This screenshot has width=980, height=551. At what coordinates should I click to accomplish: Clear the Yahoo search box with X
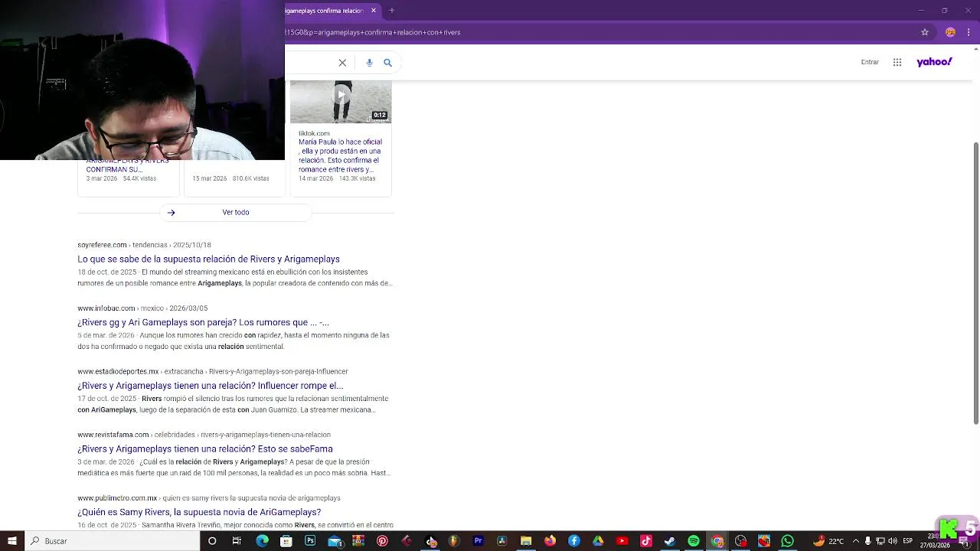[342, 63]
